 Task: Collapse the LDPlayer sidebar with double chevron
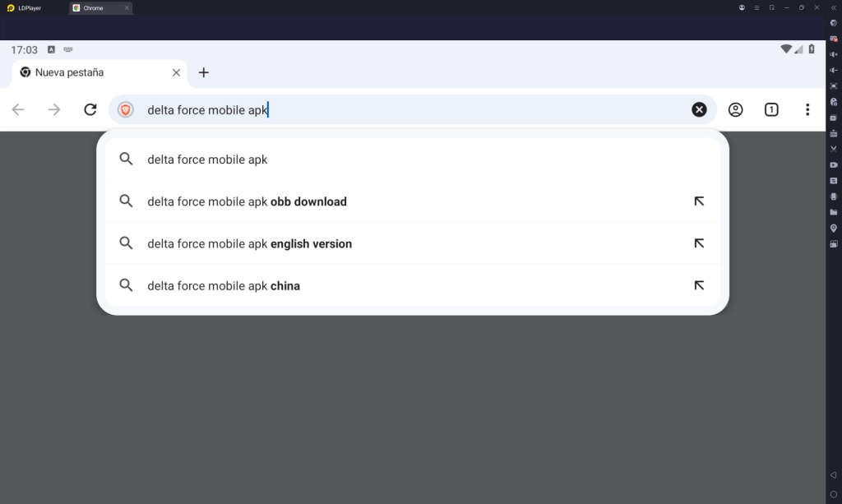[834, 7]
